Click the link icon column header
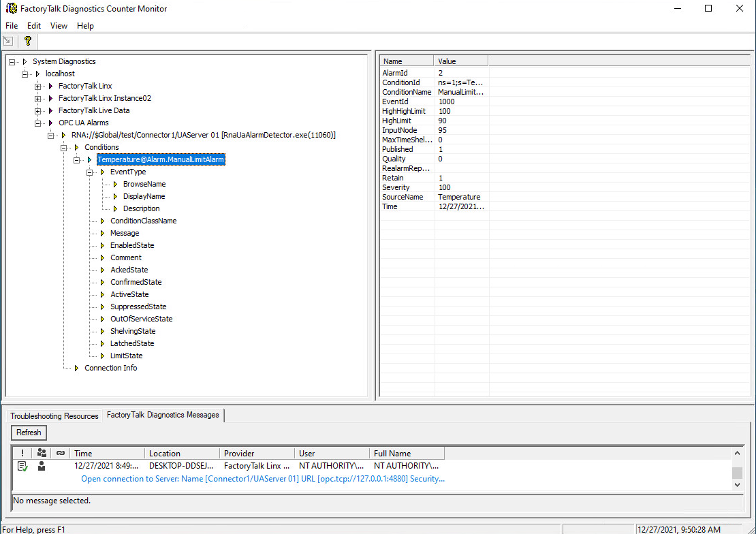This screenshot has width=756, height=534. click(x=61, y=453)
